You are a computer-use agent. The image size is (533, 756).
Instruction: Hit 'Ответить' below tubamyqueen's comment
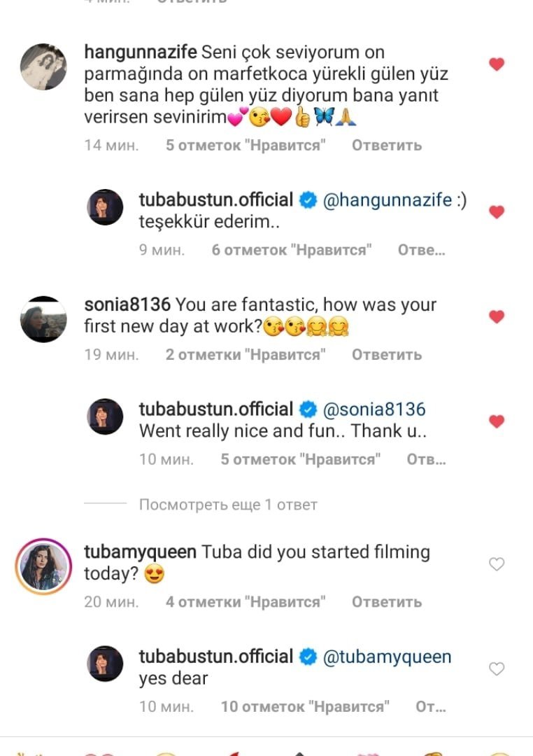tap(386, 602)
